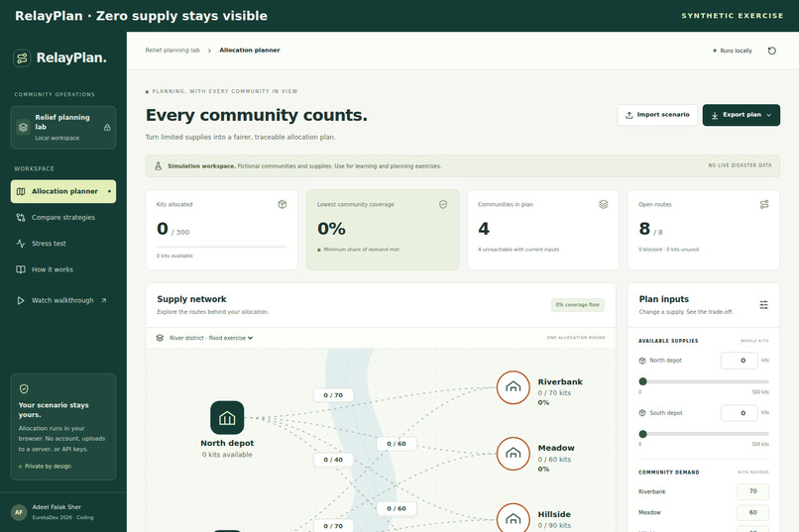Expand the River district flood exercise dropdown
This screenshot has height=532, width=799.
point(211,338)
